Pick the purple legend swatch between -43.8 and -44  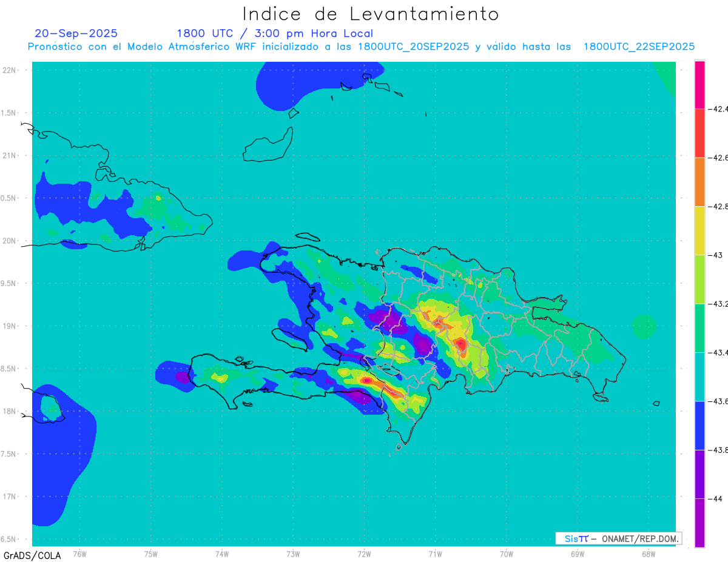pyautogui.click(x=699, y=474)
